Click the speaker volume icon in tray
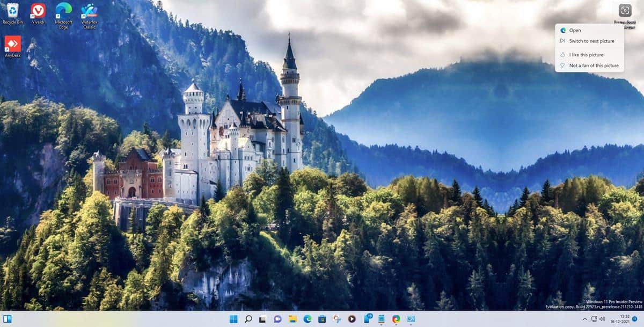 click(x=603, y=319)
